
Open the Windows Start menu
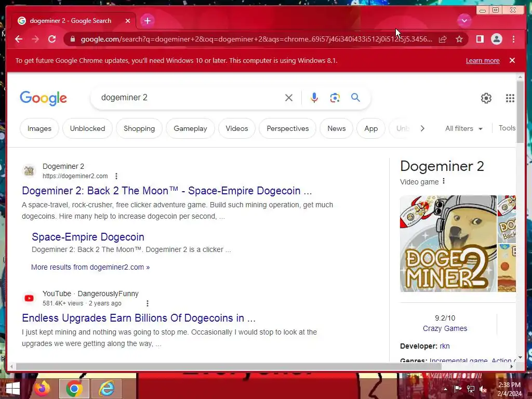(x=12, y=389)
